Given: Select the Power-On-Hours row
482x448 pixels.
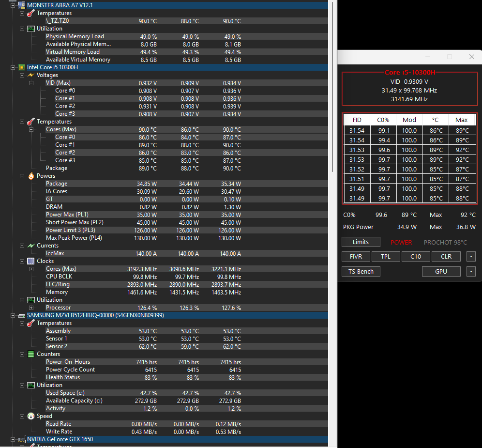Looking at the screenshot, I should click(187, 362).
